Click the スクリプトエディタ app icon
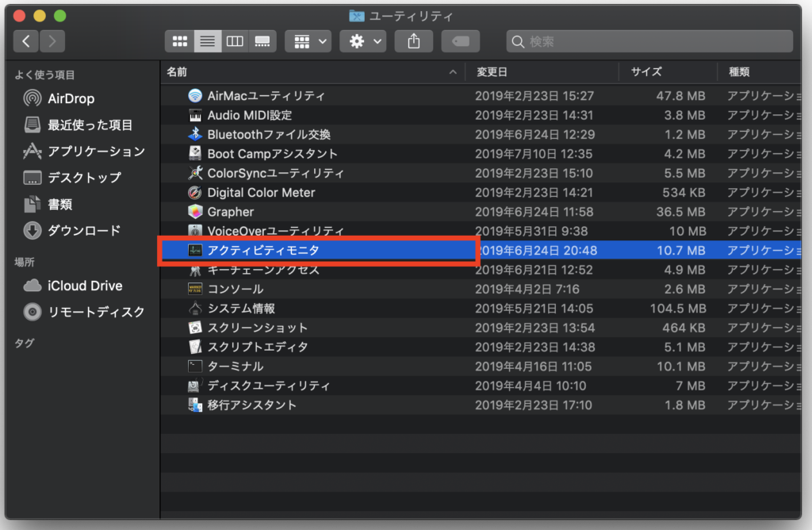The image size is (812, 530). [195, 347]
